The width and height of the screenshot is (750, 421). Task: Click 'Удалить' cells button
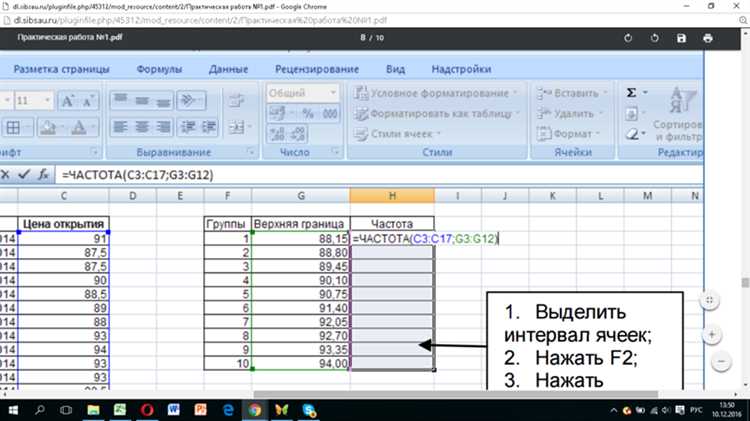[x=569, y=113]
